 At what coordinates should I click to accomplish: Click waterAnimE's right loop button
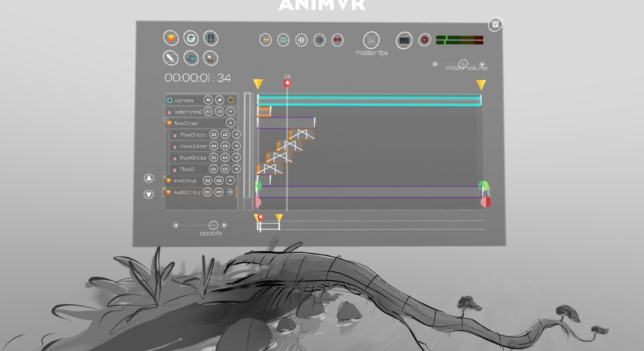(x=220, y=112)
